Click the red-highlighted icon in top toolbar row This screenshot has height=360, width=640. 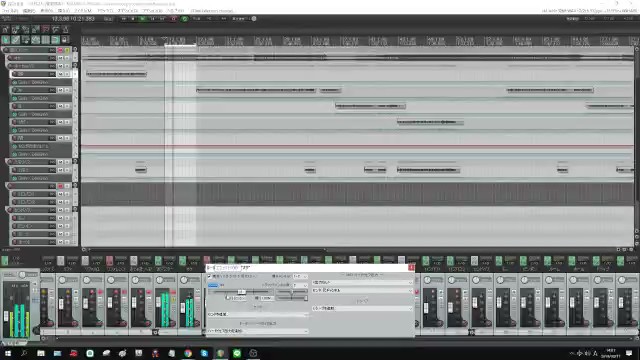tap(46, 29)
